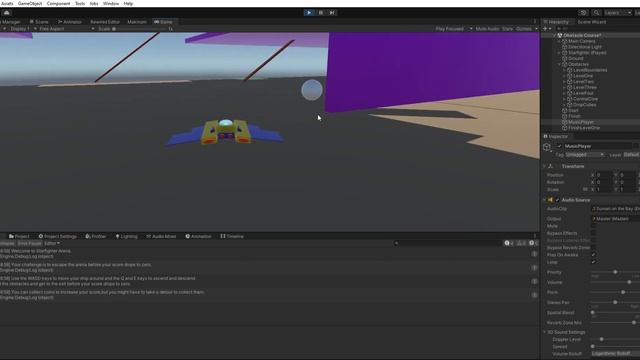The image size is (640, 360).
Task: Select the 'Welcome to Starfighter Arena' log entry
Action: (x=269, y=253)
